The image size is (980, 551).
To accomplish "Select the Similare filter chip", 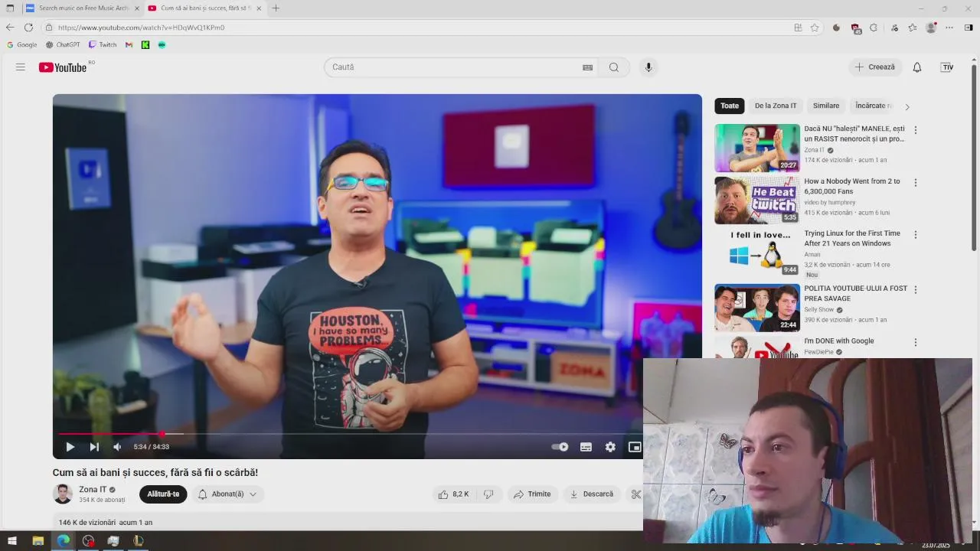I will tap(826, 106).
